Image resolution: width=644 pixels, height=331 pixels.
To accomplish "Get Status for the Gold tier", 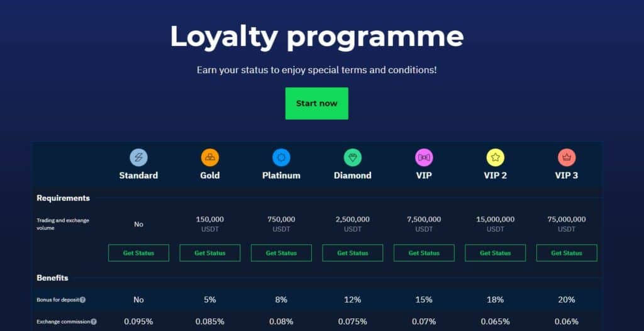I will (210, 253).
